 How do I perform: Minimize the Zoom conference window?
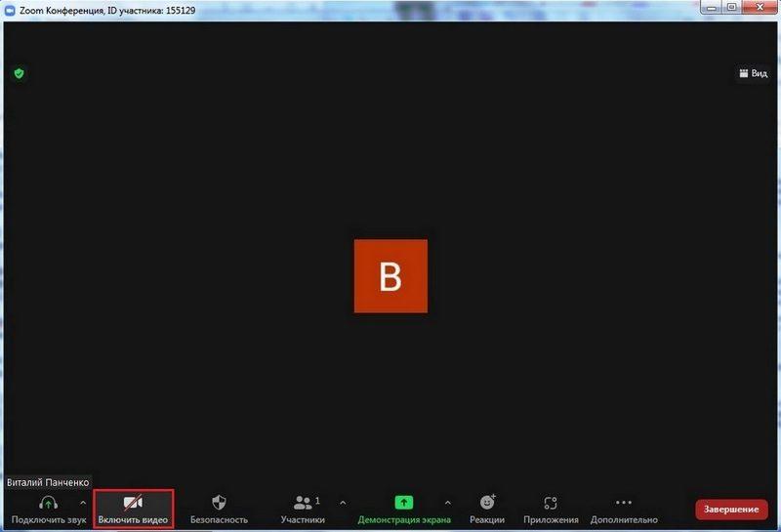tap(712, 8)
